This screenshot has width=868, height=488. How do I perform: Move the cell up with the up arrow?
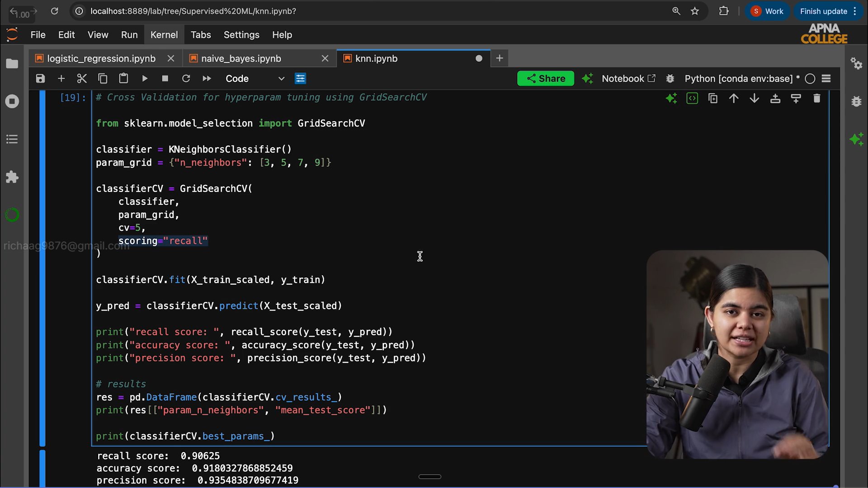[734, 99]
